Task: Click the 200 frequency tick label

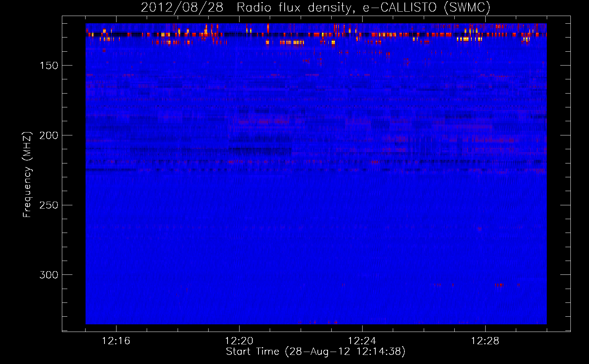Action: point(49,135)
